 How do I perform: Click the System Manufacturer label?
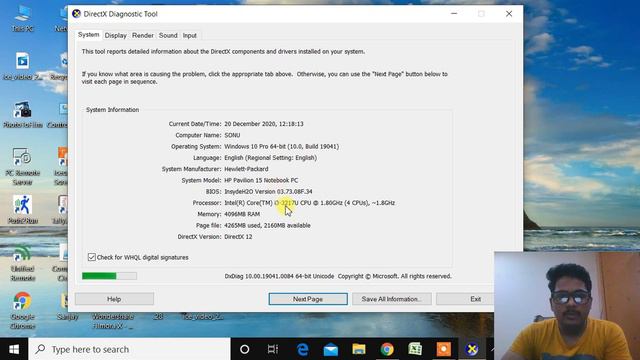[191, 169]
